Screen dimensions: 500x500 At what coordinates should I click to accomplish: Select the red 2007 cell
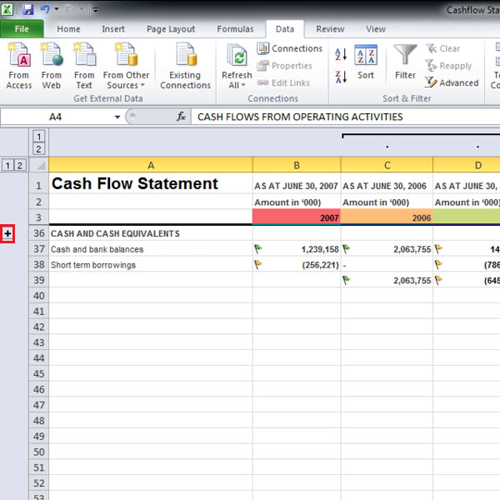click(297, 217)
